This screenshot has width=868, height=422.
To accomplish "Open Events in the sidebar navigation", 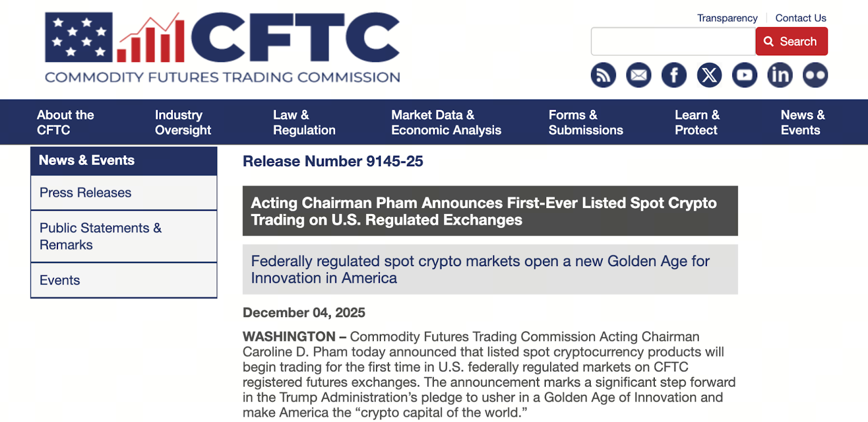I will tap(60, 280).
